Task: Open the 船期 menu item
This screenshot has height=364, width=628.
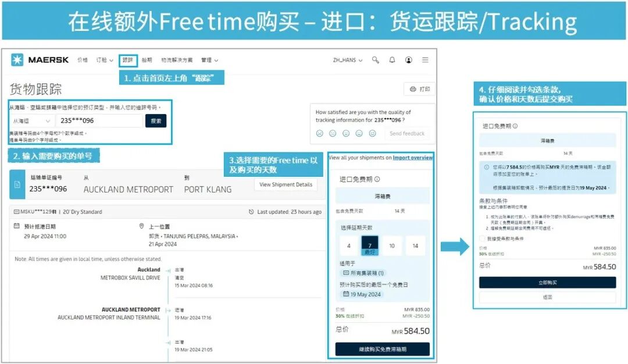Action: [147, 60]
